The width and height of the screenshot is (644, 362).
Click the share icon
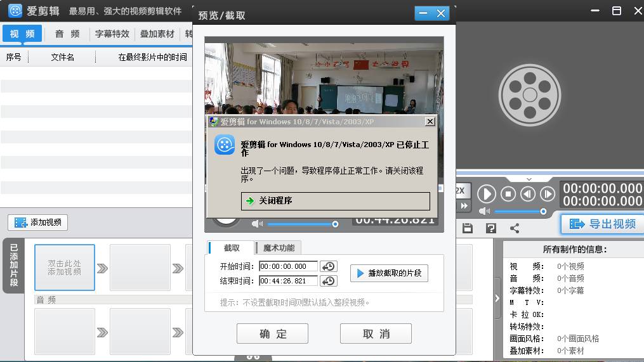(515, 228)
